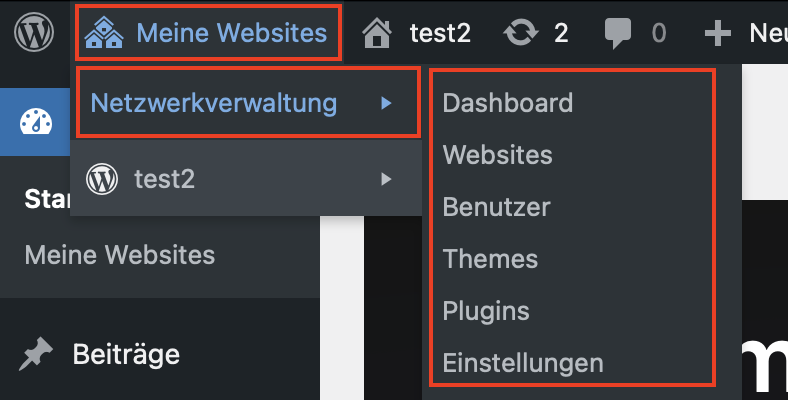
Task: Open the Meine Websites admin bar menu
Action: pos(209,33)
